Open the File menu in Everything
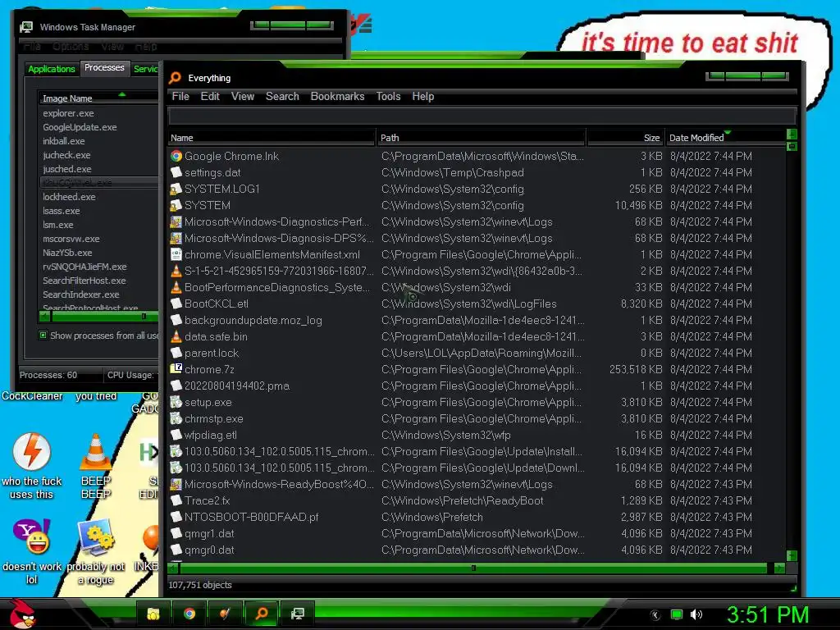This screenshot has width=840, height=630. coord(180,97)
